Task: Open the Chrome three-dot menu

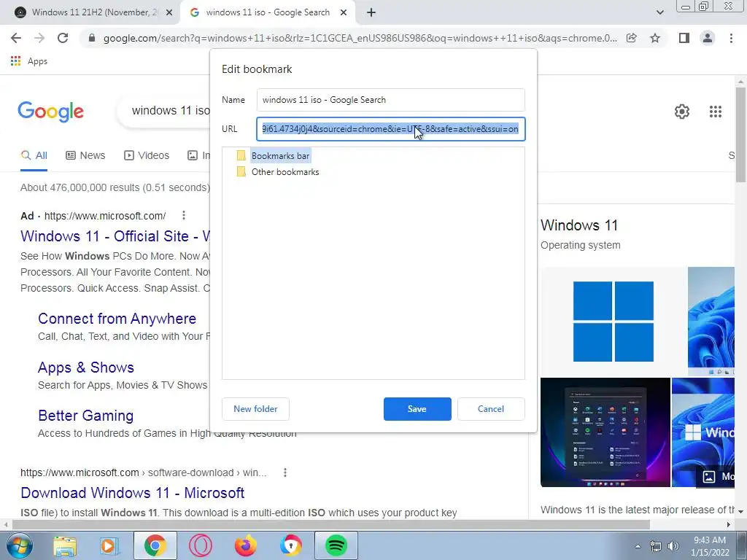Action: pos(731,38)
